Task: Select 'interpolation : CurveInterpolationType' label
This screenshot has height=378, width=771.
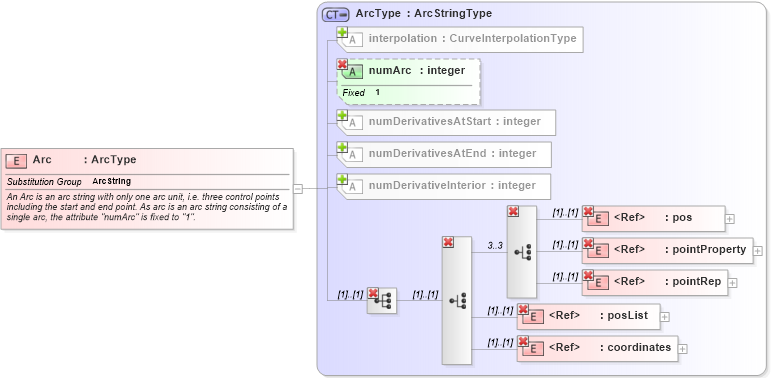Action: [473, 38]
